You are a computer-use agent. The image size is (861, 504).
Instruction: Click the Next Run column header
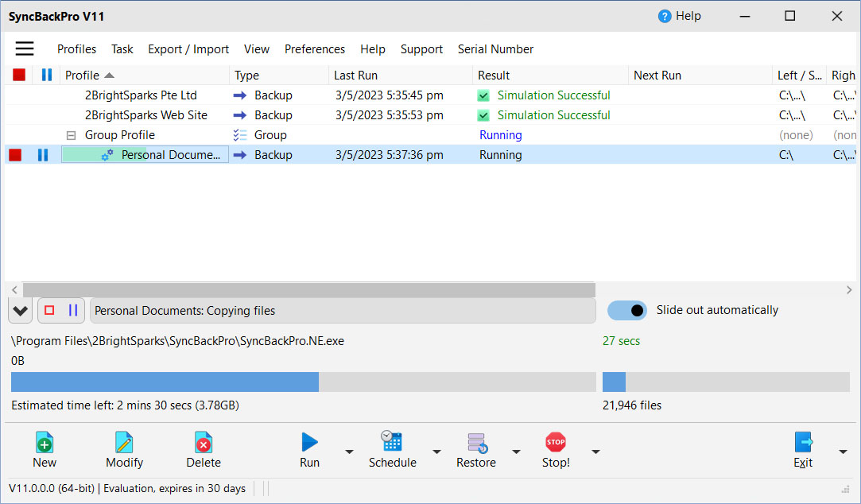click(x=700, y=76)
